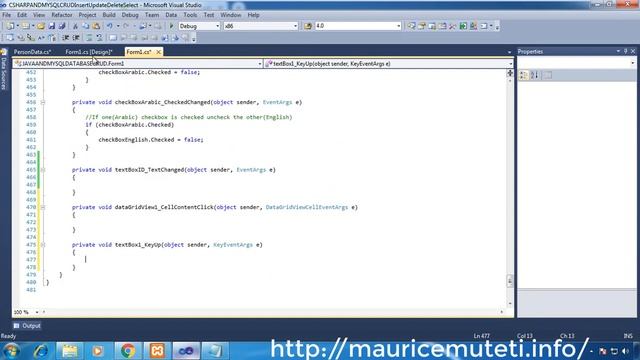Save the current file with the Save icon

(x=51, y=26)
